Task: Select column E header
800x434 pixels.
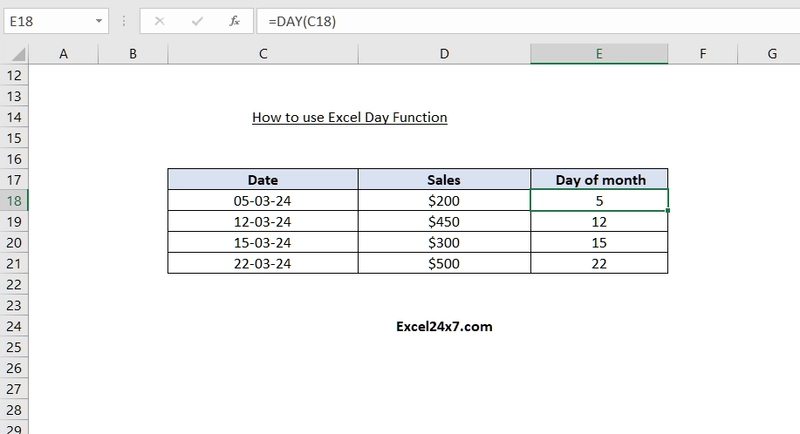Action: [599, 54]
